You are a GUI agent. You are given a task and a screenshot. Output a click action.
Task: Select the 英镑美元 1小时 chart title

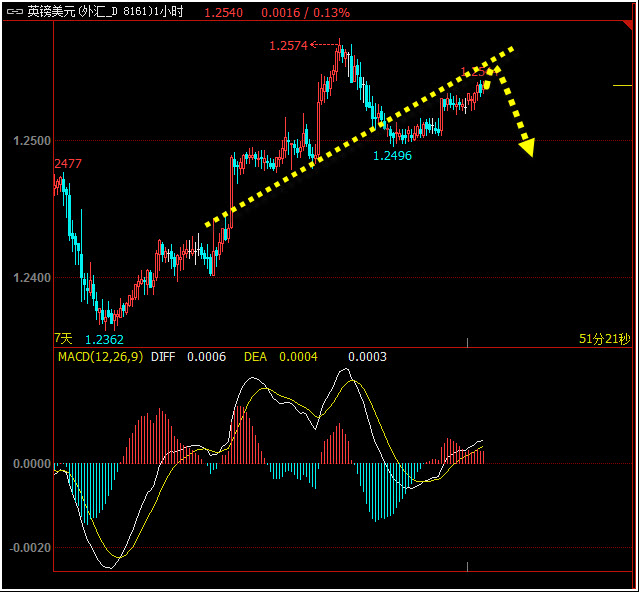106,12
